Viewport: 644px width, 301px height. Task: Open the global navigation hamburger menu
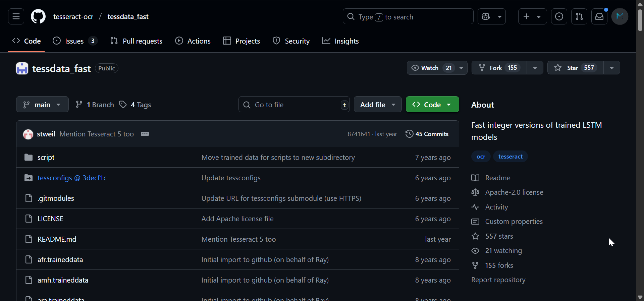coord(16,16)
